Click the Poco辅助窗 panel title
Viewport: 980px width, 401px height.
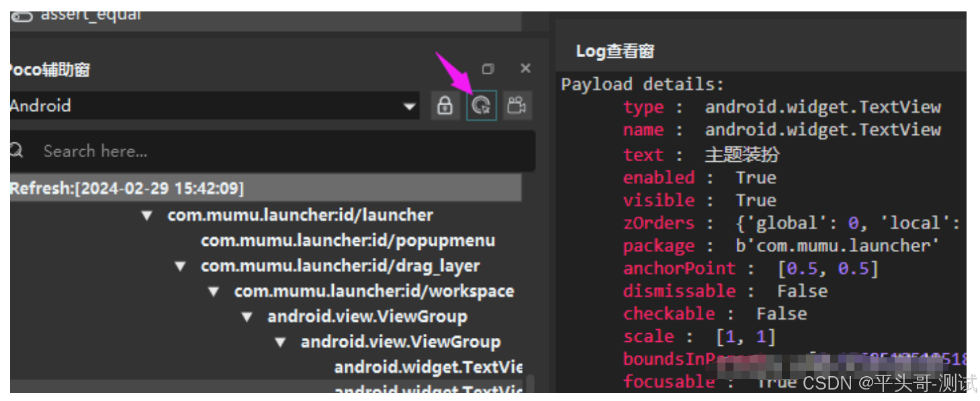[x=50, y=69]
